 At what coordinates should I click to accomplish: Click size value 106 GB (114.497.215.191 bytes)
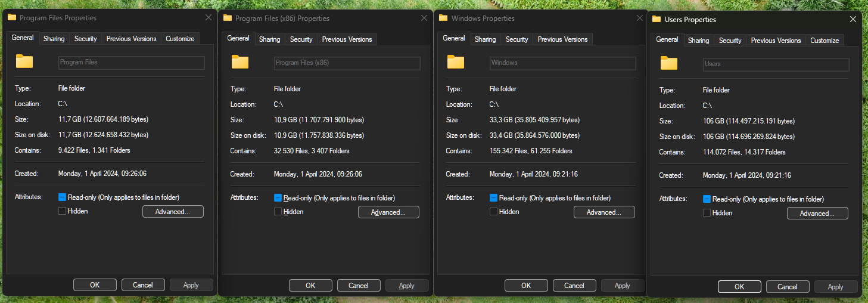[x=749, y=121]
